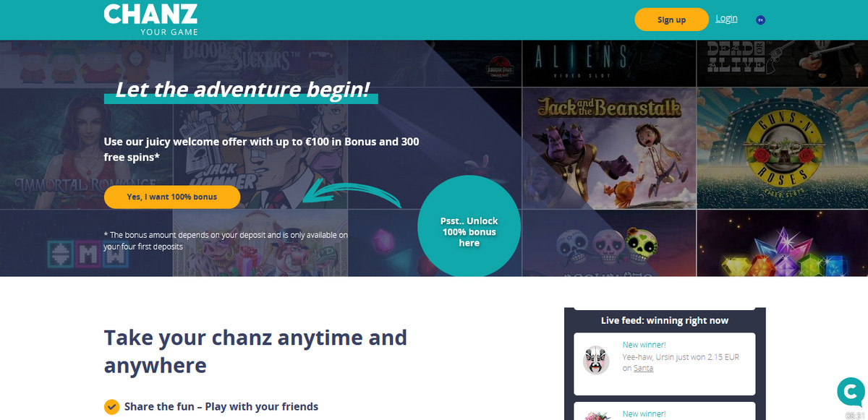This screenshot has width=868, height=420.
Task: Open the Login link
Action: [x=726, y=19]
